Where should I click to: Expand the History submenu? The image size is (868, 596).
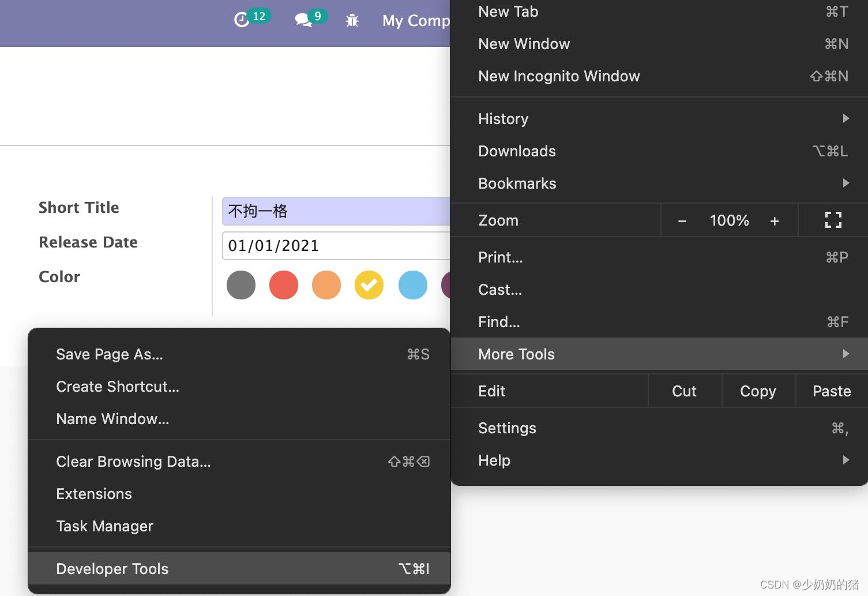coord(845,118)
